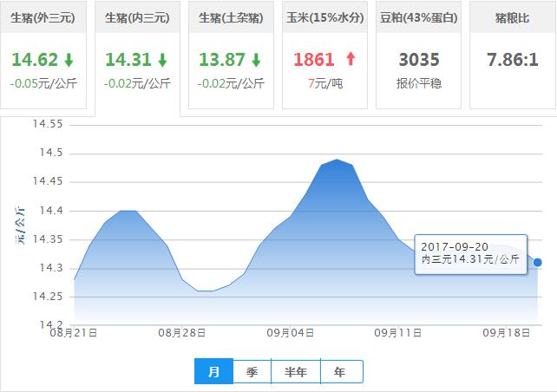Viewport: 557px width, 392px height.
Task: Click green down arrow beside 14.31
Action: pos(163,60)
